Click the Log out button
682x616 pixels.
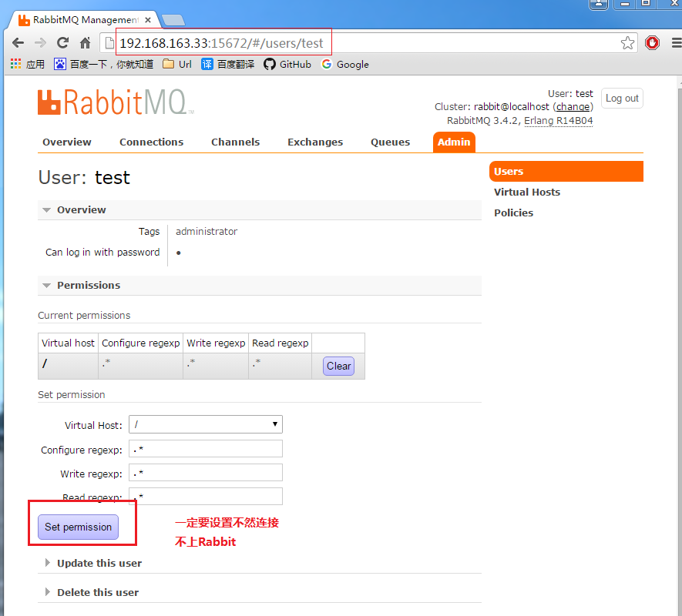coord(622,99)
